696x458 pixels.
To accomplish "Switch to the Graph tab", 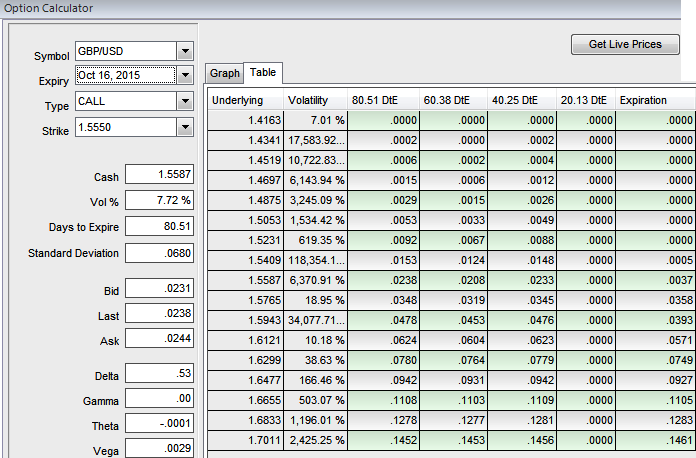I will click(x=224, y=73).
